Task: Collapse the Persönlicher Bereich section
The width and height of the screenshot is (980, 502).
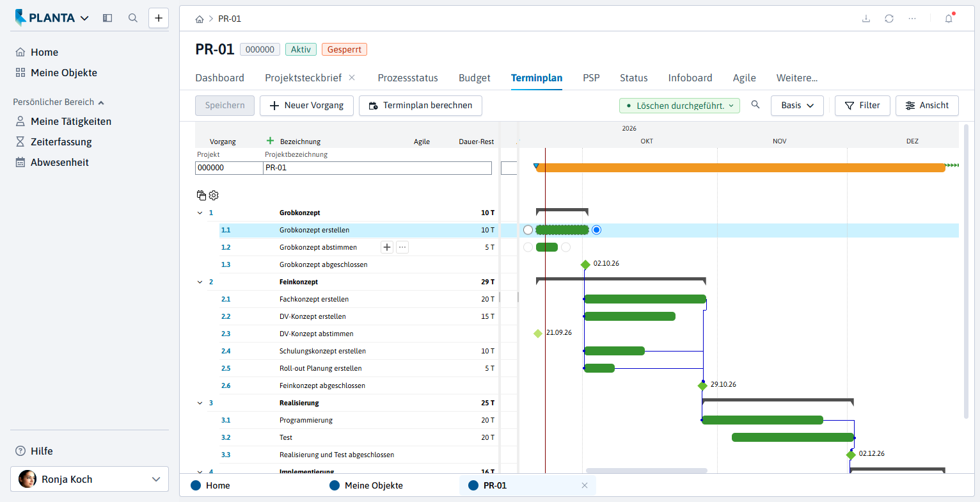Action: point(59,102)
